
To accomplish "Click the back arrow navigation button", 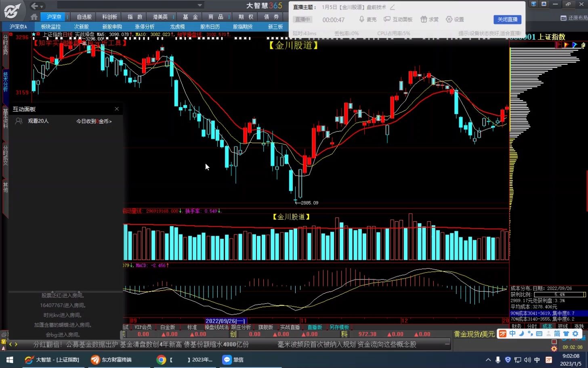I will pyautogui.click(x=35, y=6).
